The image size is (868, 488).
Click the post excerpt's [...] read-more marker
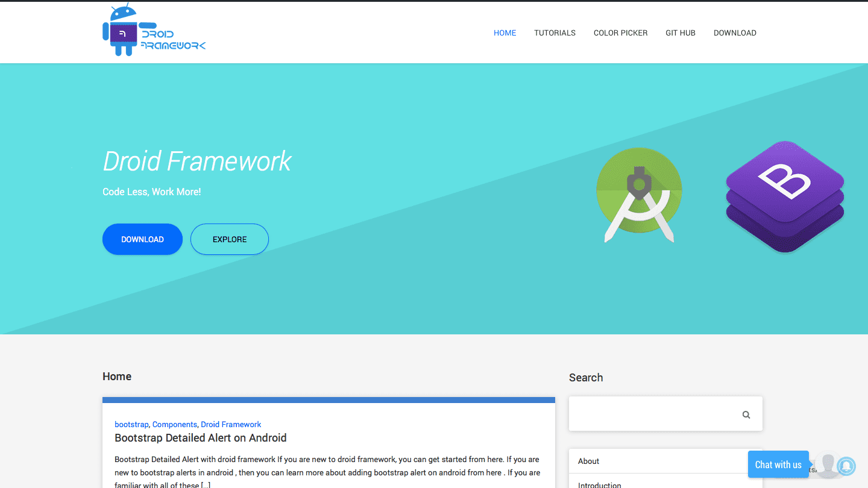click(x=206, y=485)
